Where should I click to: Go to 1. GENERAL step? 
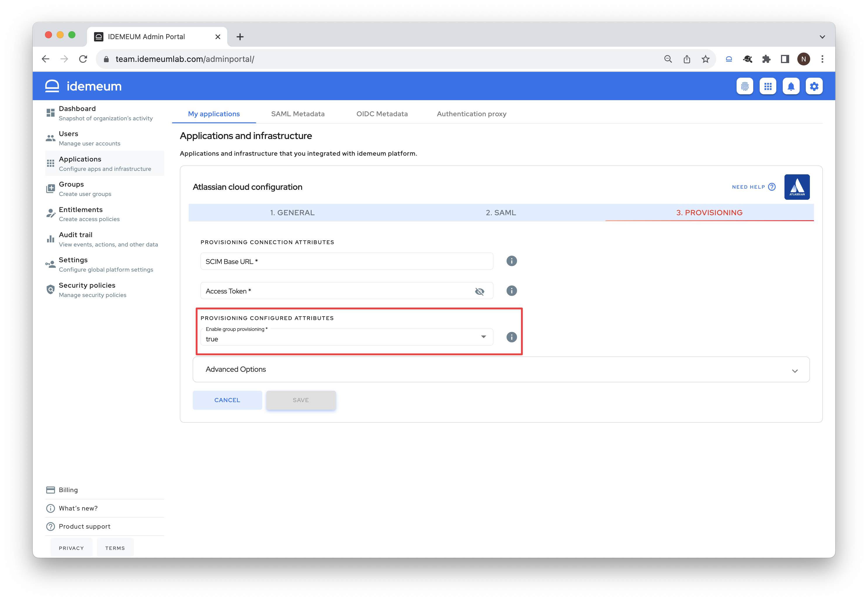click(x=292, y=212)
